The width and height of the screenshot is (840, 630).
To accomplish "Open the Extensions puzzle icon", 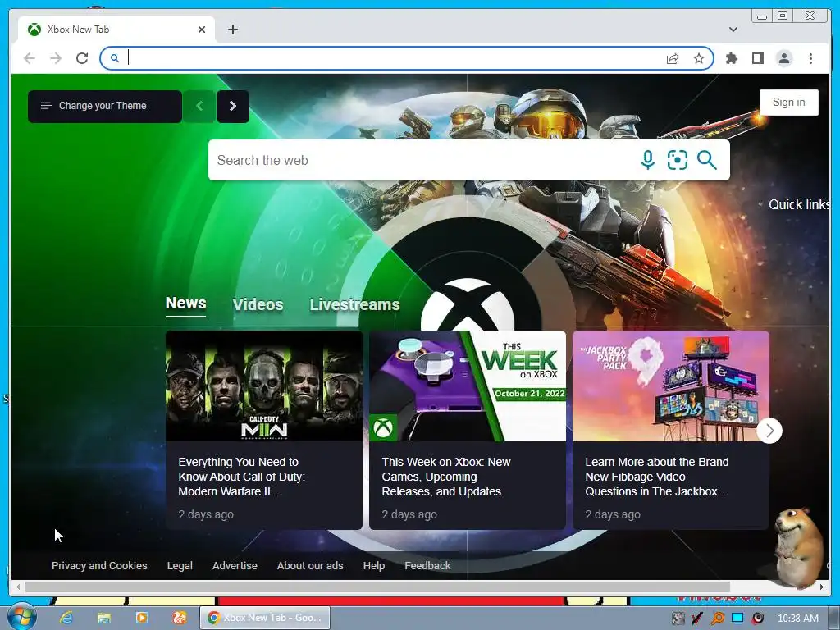I will coord(731,58).
